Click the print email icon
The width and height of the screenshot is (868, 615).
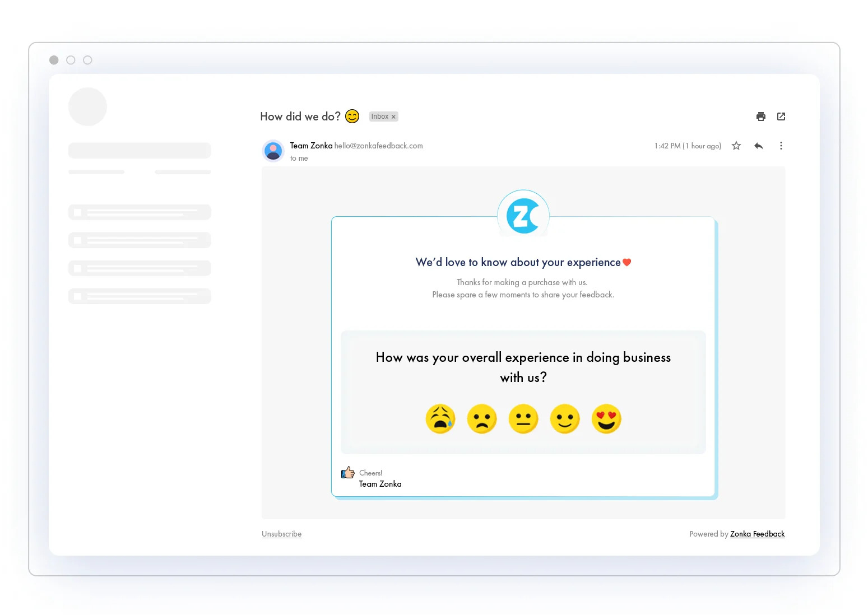pyautogui.click(x=760, y=117)
